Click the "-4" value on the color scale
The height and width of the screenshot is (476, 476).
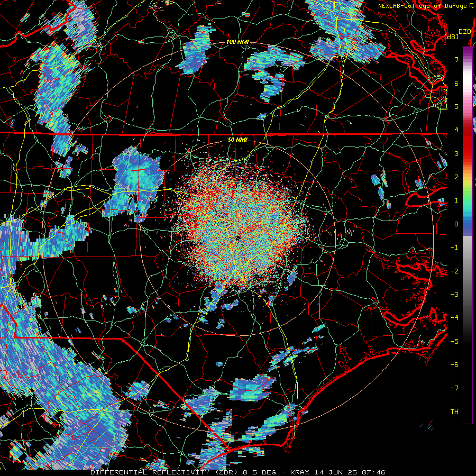click(x=454, y=317)
